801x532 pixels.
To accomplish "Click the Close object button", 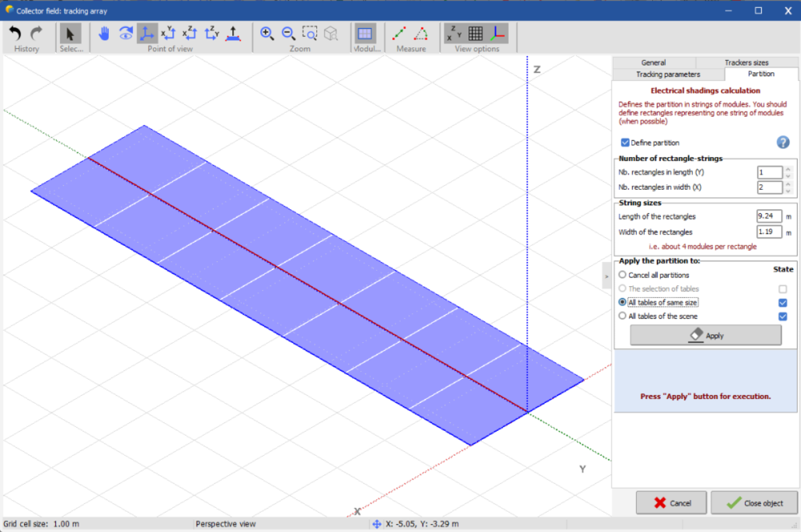I will pyautogui.click(x=754, y=502).
